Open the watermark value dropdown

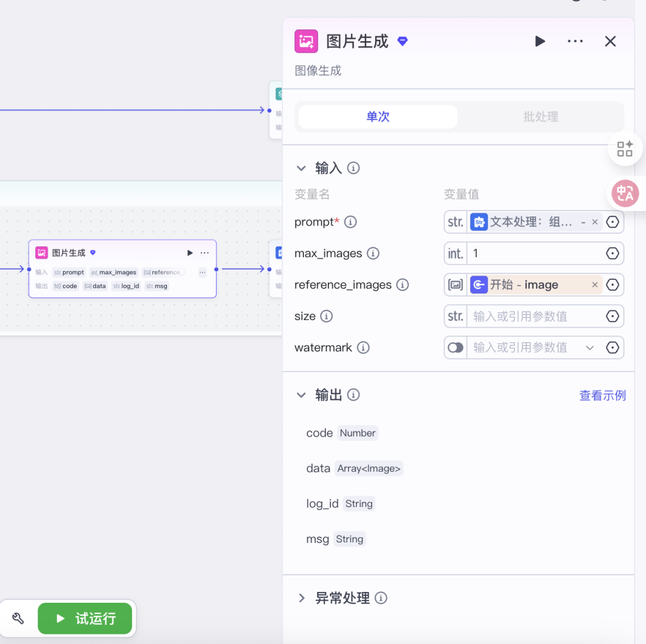click(590, 348)
